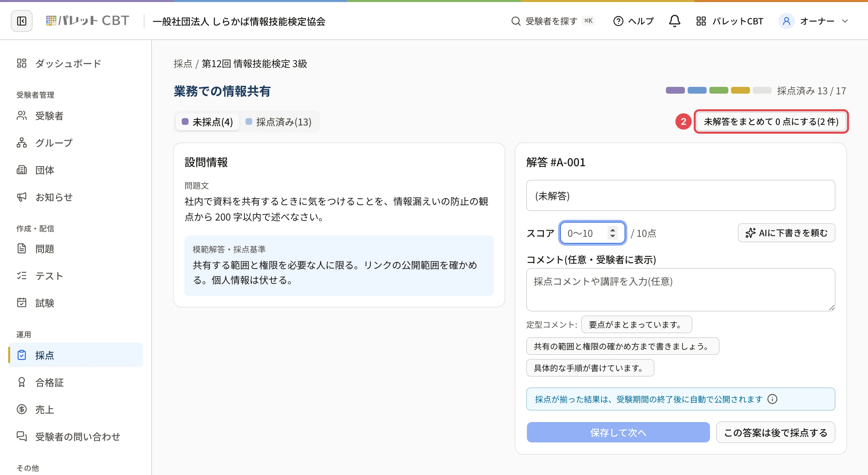Screen dimensions: 868x475
Task: Open the 受験者の問い合わせ chat icon
Action: [x=22, y=436]
